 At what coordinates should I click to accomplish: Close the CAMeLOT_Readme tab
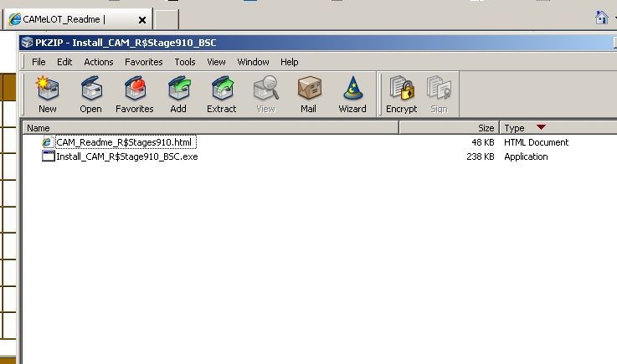click(x=142, y=20)
